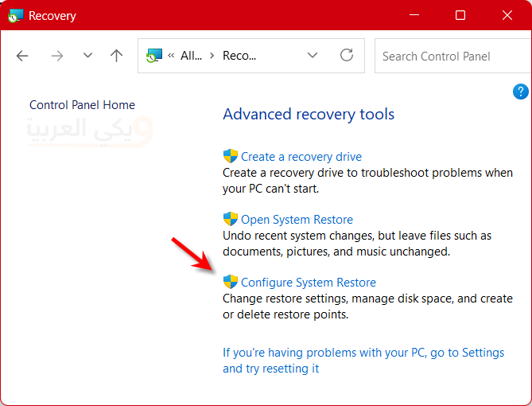Image resolution: width=532 pixels, height=406 pixels.
Task: Minimize the Recovery window
Action: 414,15
